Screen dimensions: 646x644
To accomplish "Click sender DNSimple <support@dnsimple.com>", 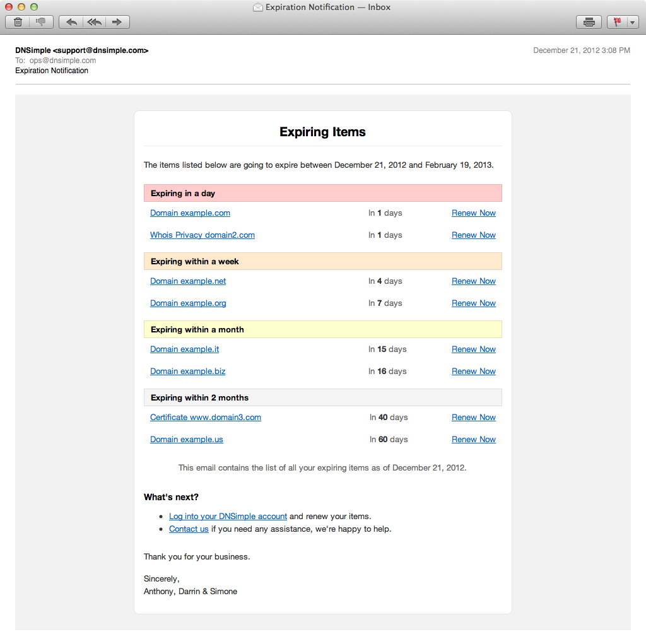I will [81, 50].
